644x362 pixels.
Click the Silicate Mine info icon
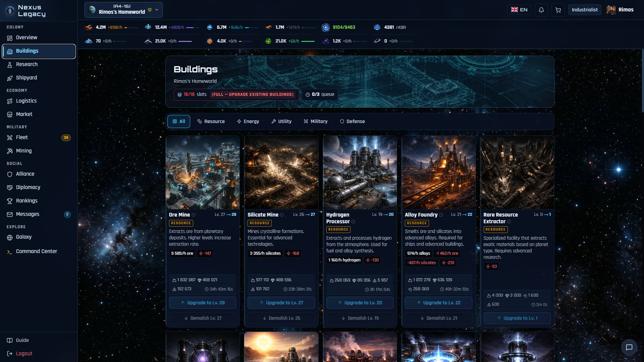coord(282,215)
